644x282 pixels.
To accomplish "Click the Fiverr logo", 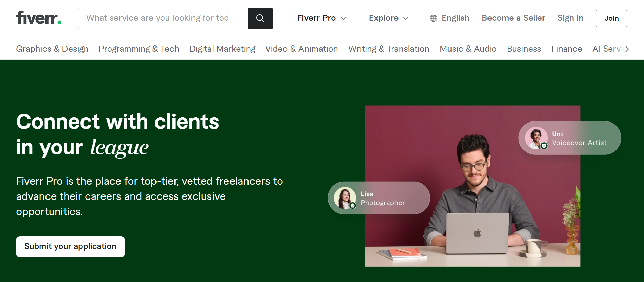I will (x=39, y=18).
